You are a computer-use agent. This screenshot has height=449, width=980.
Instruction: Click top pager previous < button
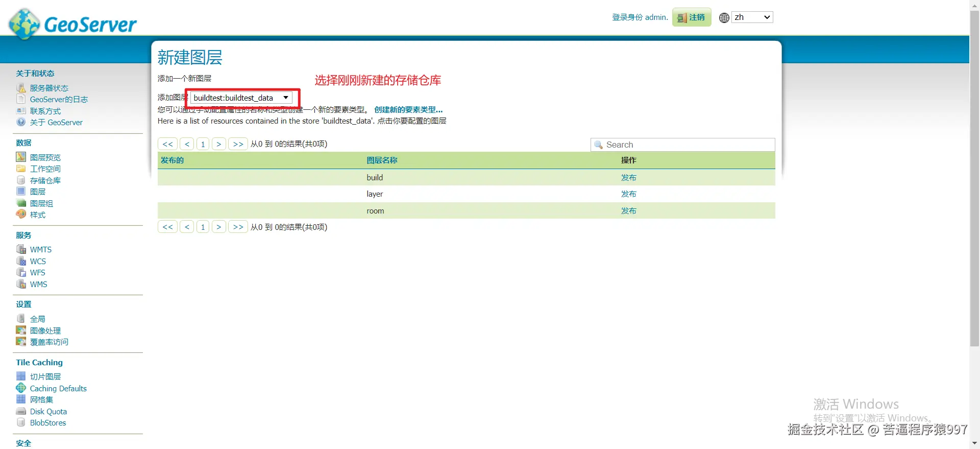click(187, 144)
